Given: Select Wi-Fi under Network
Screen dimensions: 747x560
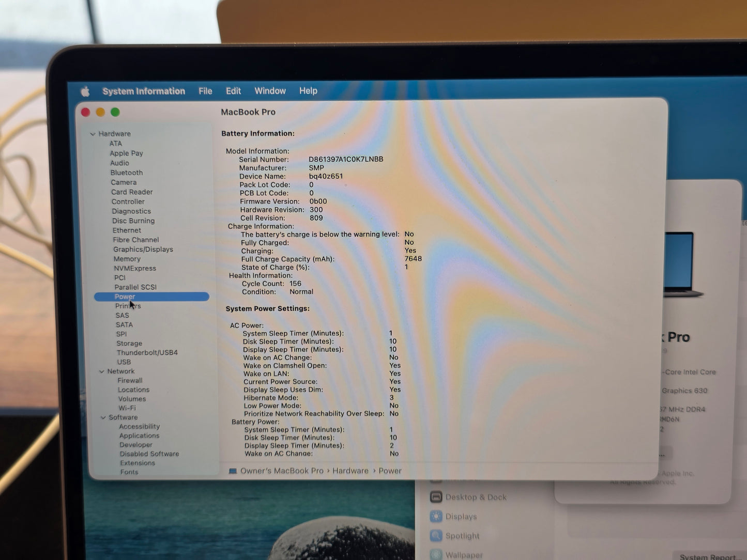Looking at the screenshot, I should click(x=127, y=408).
